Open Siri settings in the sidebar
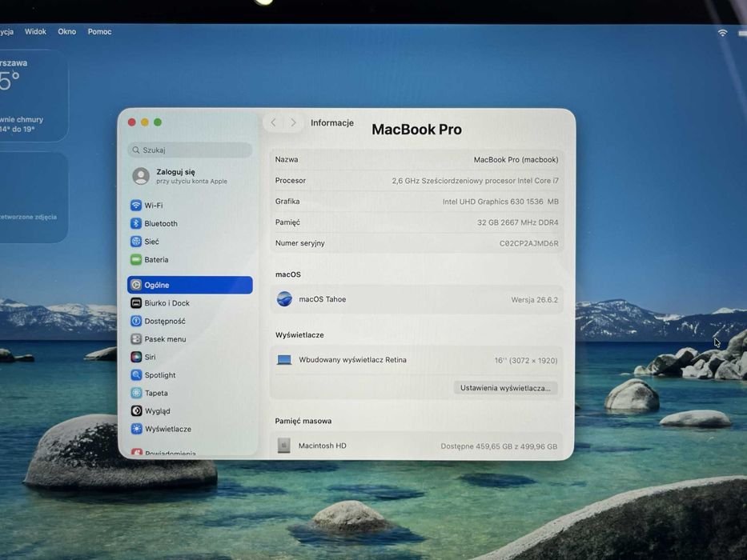This screenshot has width=747, height=560. tap(150, 357)
